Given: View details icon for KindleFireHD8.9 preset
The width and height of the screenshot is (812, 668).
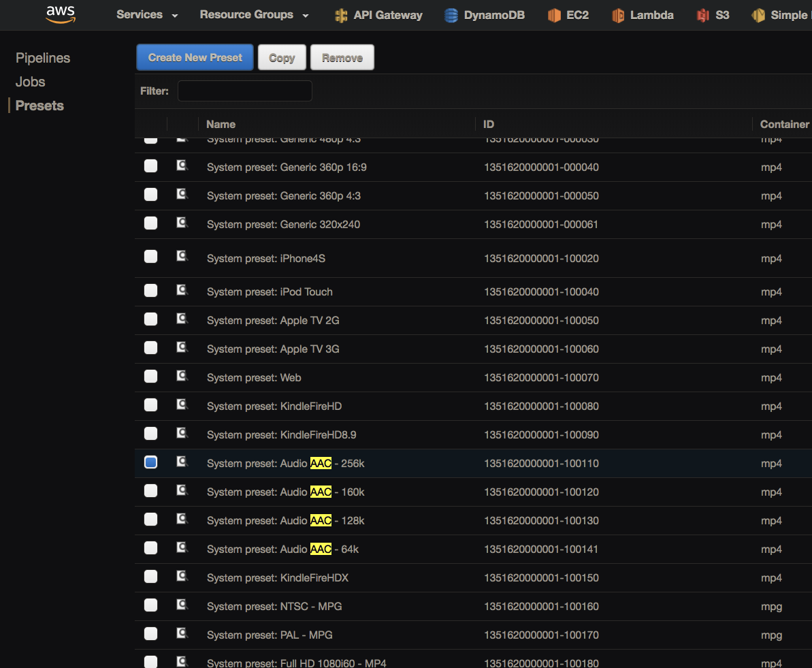Looking at the screenshot, I should coord(182,433).
